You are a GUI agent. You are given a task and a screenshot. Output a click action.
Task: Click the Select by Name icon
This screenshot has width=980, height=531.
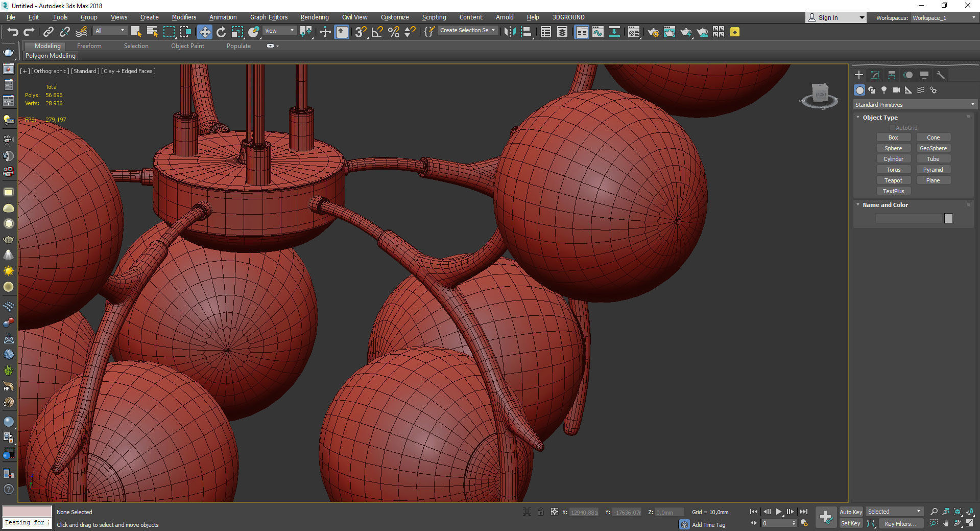152,32
